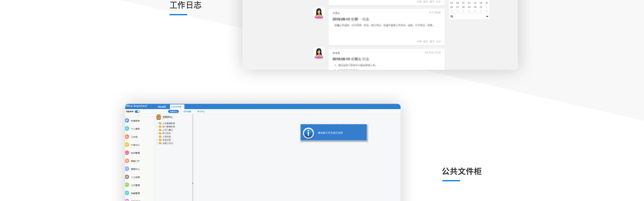Viewport: 644px width, 201px height.
Task: Toggle the 导航菜单 switch
Action: [137, 111]
